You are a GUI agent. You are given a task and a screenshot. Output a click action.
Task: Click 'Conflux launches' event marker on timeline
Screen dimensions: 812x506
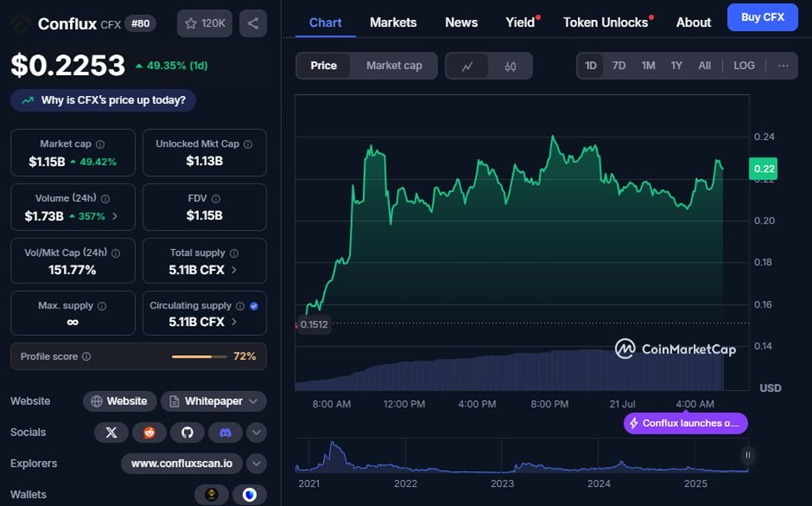pos(685,423)
